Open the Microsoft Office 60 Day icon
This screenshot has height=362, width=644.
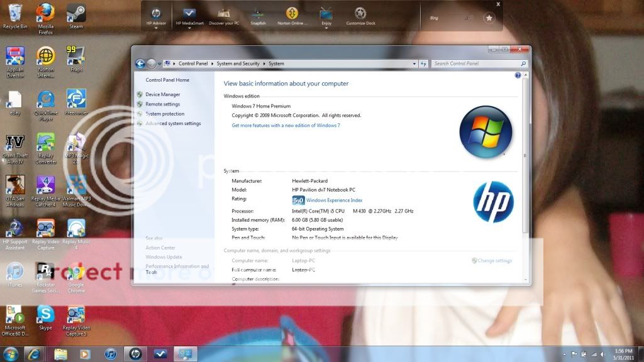tap(15, 321)
